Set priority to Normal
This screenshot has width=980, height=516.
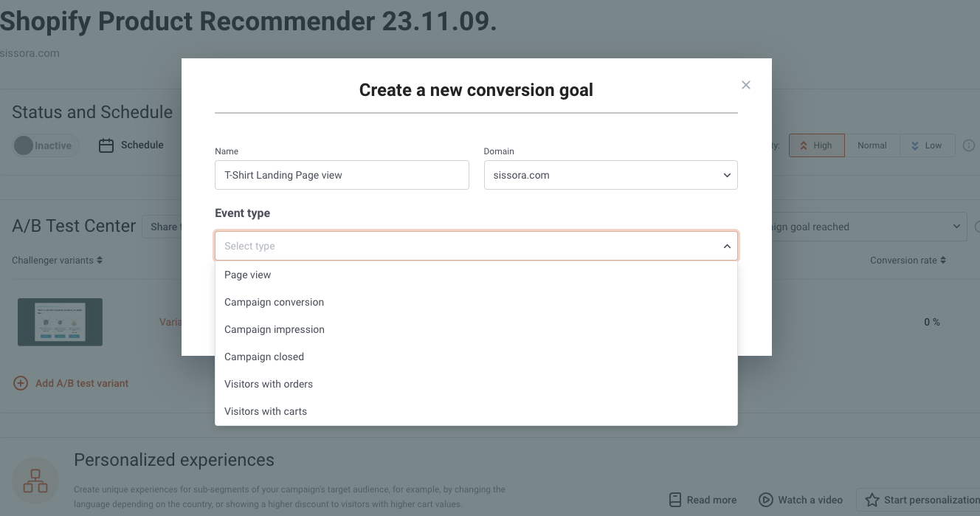point(872,145)
